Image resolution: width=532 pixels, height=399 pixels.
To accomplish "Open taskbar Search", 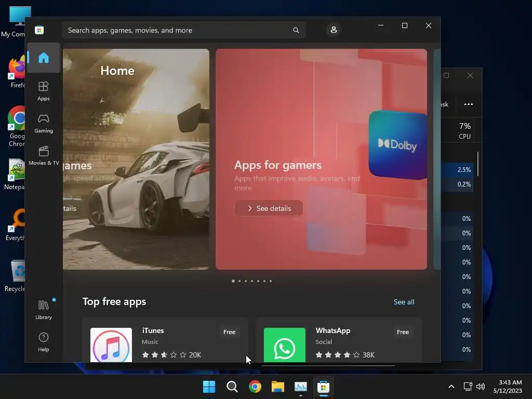I will pos(232,387).
